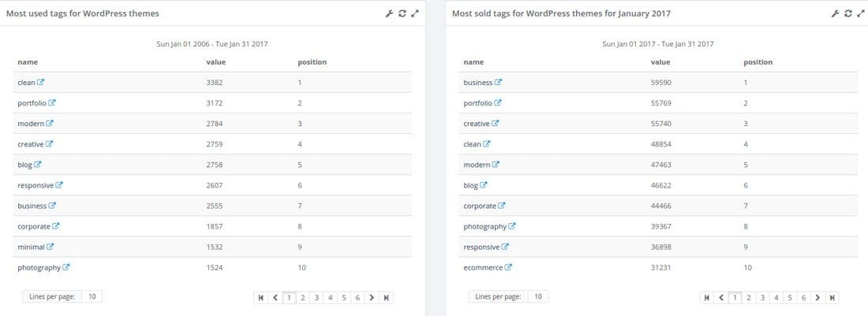Open external link icon beside photography in right table

point(512,226)
